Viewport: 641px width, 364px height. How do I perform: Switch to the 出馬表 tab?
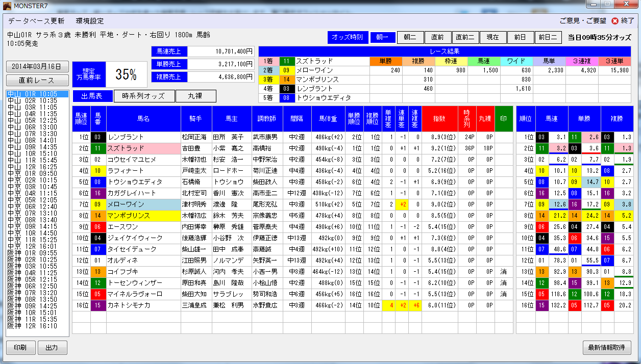coord(92,96)
